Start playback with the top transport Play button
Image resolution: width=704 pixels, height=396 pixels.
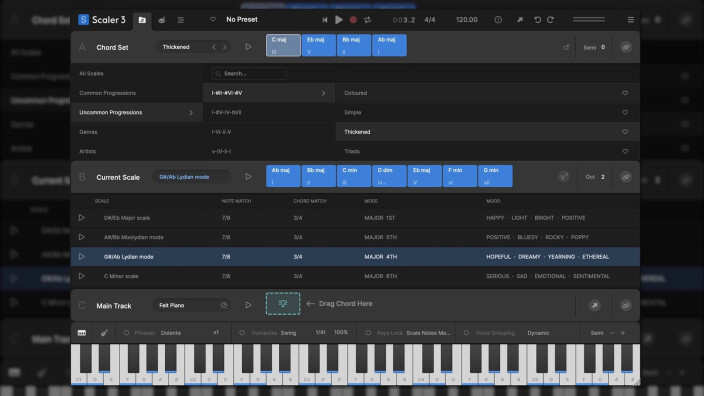click(339, 20)
